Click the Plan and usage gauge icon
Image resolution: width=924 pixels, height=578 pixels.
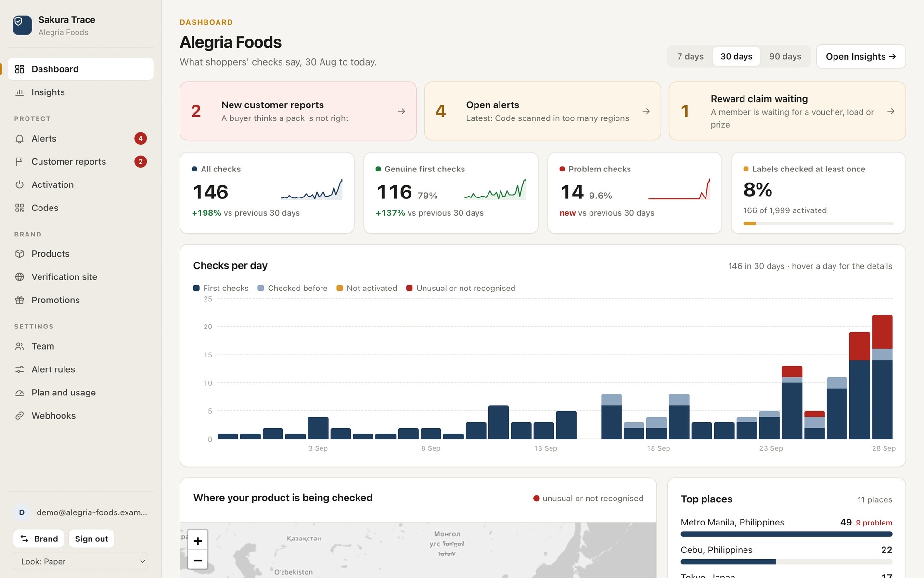[x=19, y=393]
